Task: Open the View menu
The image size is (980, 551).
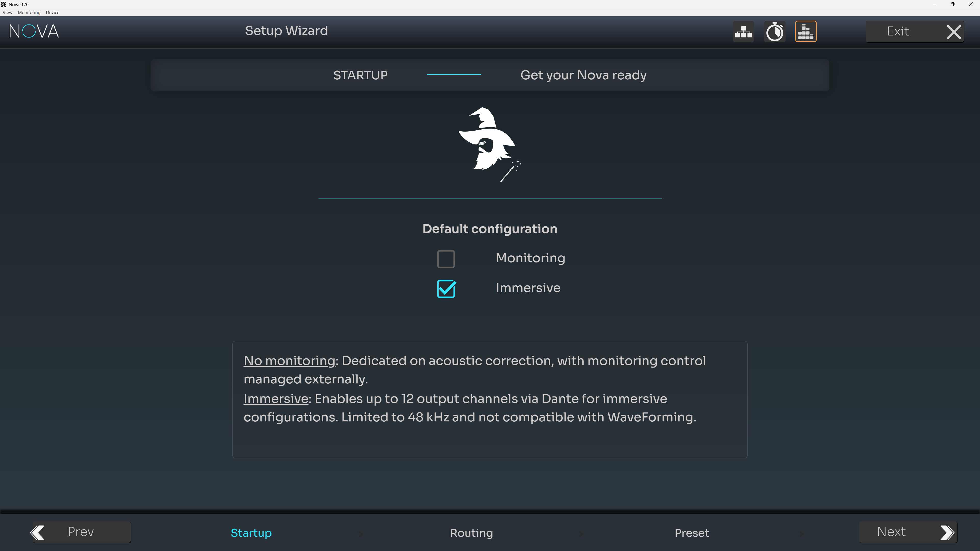Action: pos(7,12)
